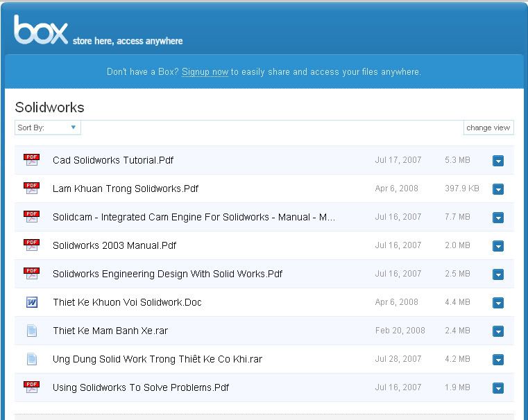Select Ung Dung Solid Work Trong Thiêt Ke Co Khi.rar
This screenshot has width=528, height=420.
pos(157,359)
